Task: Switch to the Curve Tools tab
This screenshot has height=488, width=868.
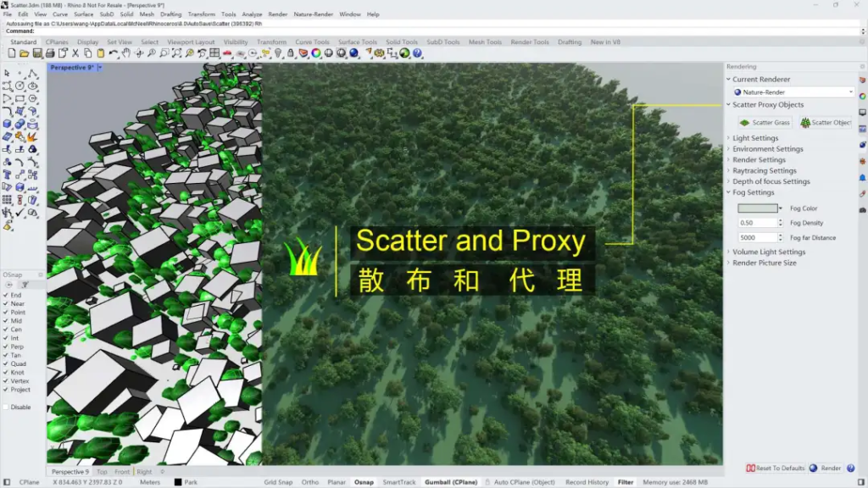Action: pyautogui.click(x=312, y=42)
